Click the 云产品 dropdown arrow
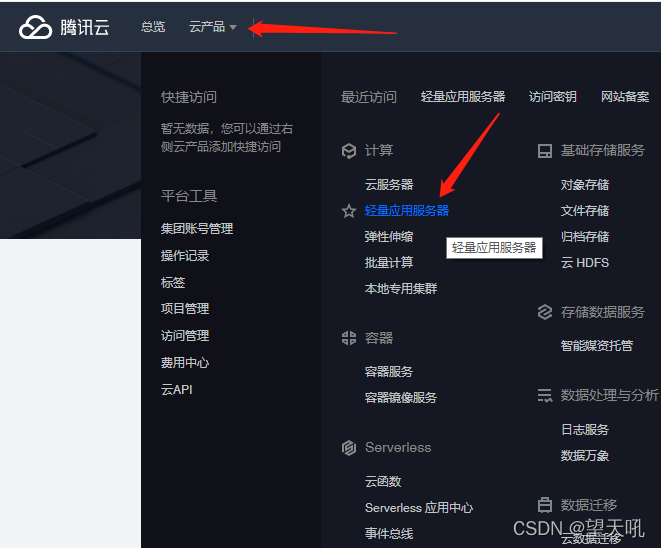This screenshot has width=661, height=548. tap(233, 27)
